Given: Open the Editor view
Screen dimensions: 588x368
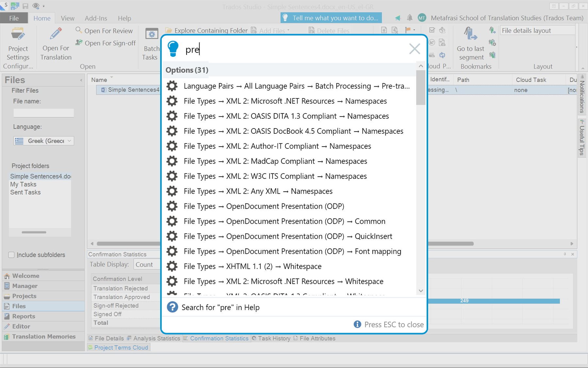Looking at the screenshot, I should (21, 326).
